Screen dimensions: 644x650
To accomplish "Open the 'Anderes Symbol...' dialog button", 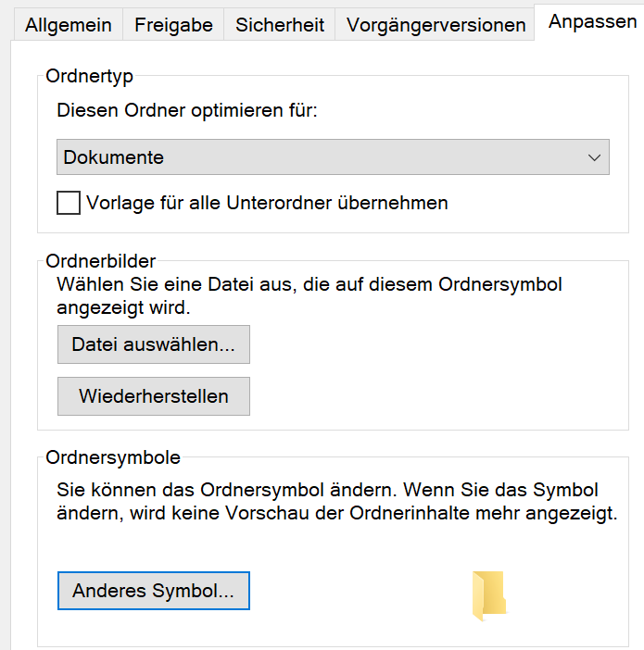I will (154, 591).
